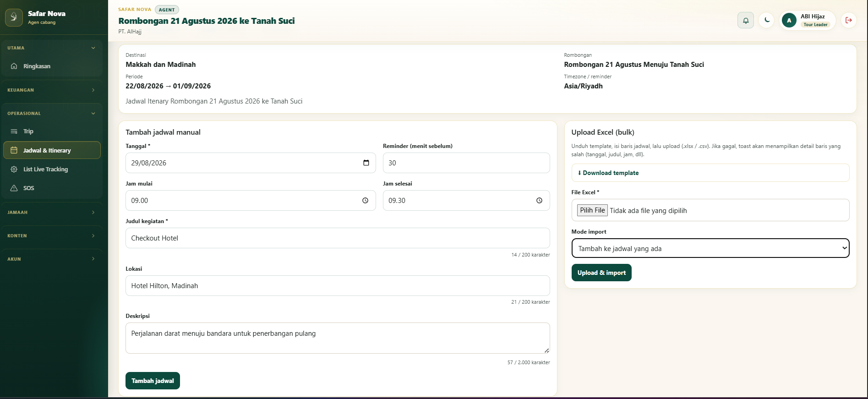Click the Deskripsi text area

tap(338, 338)
